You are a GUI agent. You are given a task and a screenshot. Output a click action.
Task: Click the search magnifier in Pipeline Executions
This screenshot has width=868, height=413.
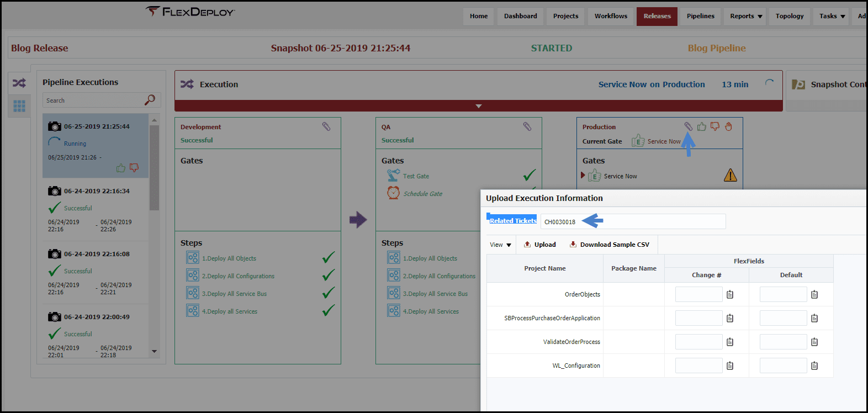point(150,100)
